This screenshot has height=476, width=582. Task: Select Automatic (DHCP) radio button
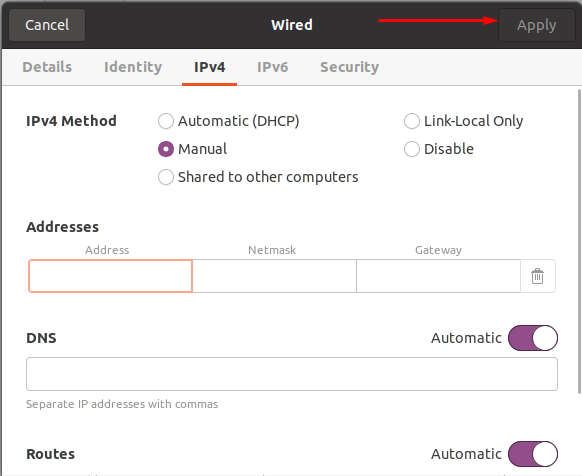[x=166, y=121]
